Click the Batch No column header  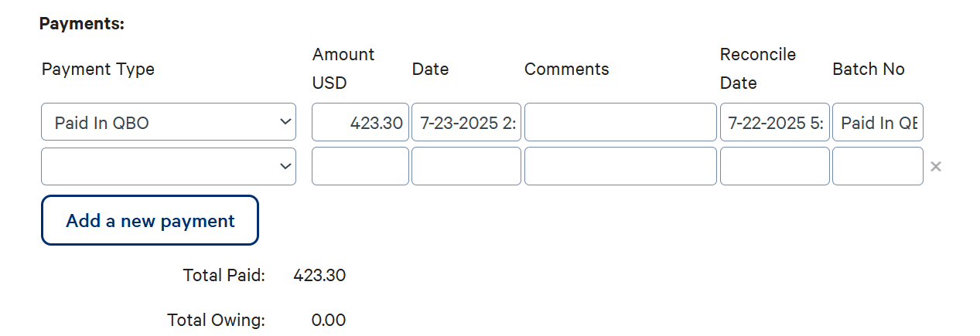point(868,70)
